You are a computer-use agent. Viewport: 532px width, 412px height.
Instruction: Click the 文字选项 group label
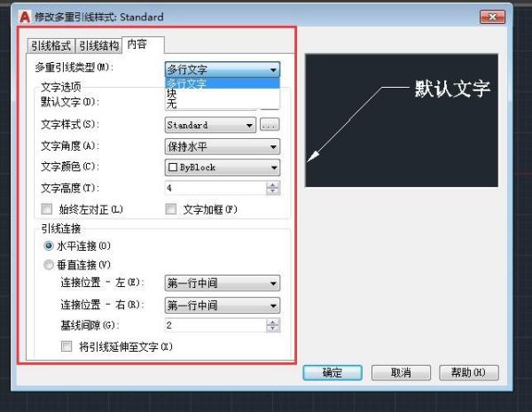[x=60, y=87]
